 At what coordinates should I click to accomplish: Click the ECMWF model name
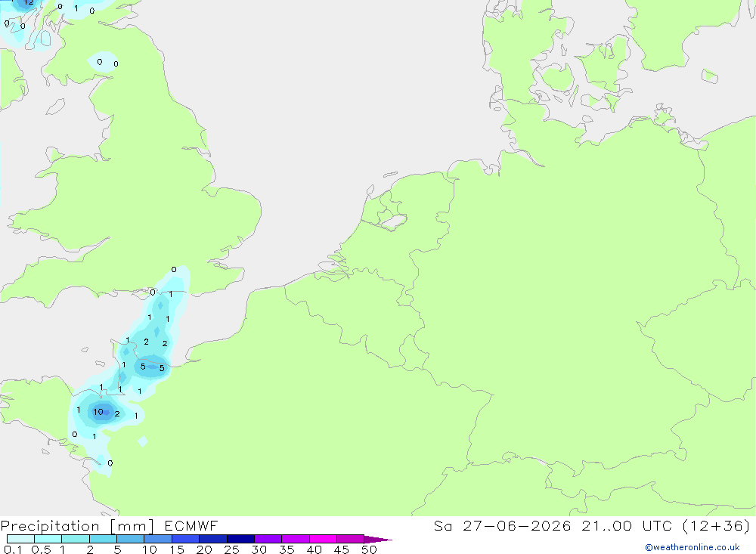click(x=191, y=525)
